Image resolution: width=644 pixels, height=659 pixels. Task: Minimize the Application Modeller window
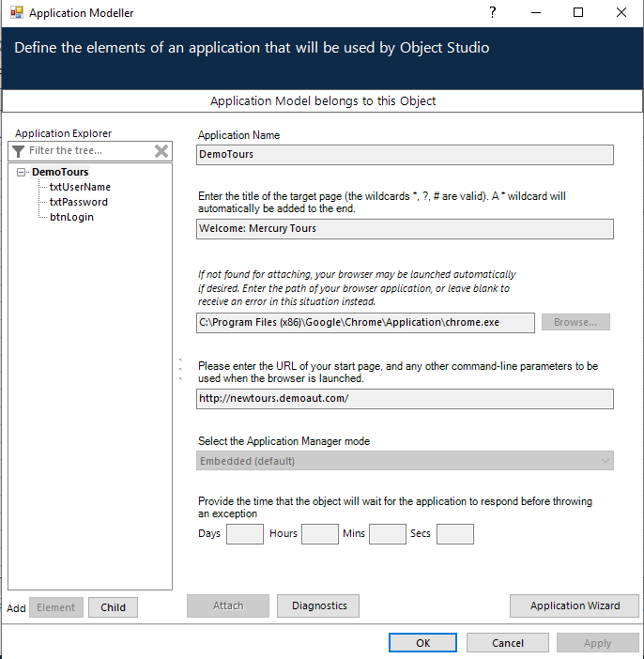point(535,12)
